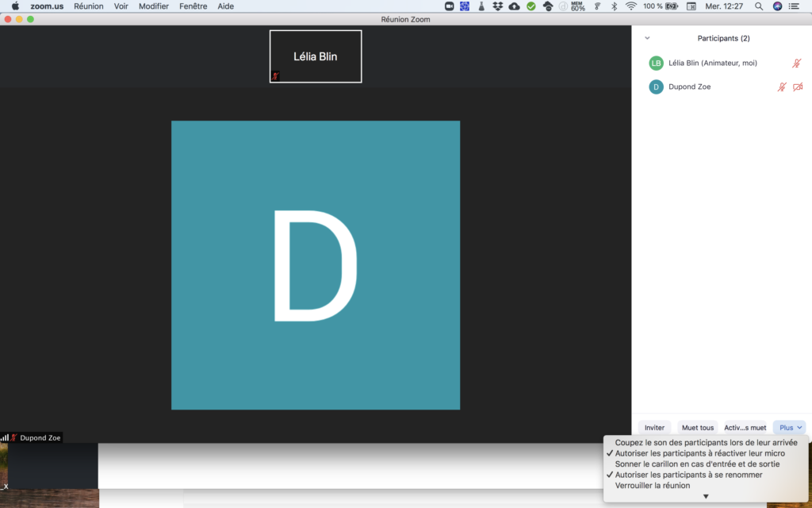The width and height of the screenshot is (812, 508).
Task: Click the Participants (2) panel title
Action: coord(723,38)
